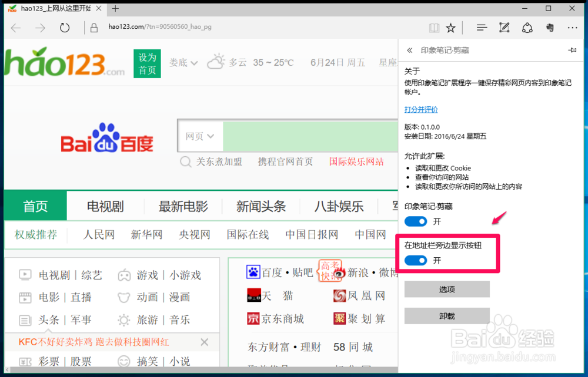The width and height of the screenshot is (588, 377).
Task: Open the 网页 search type dropdown
Action: [200, 136]
